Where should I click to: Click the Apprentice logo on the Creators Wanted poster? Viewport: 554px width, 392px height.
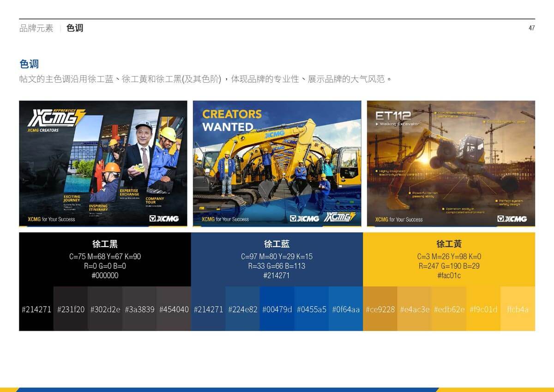(x=339, y=217)
